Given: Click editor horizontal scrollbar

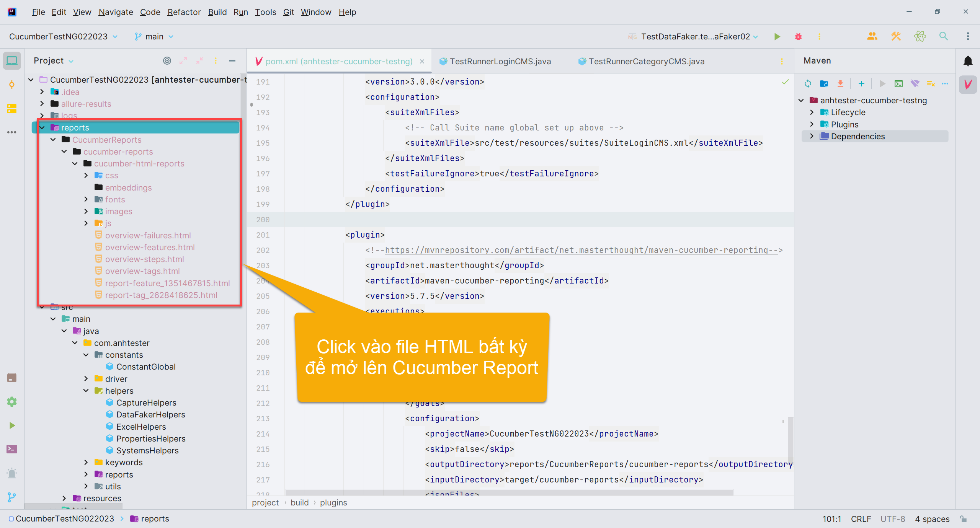Looking at the screenshot, I should (509, 492).
